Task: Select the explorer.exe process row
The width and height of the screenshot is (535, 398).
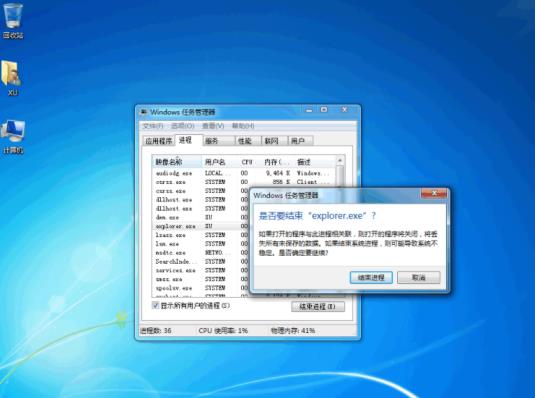Action: click(201, 226)
